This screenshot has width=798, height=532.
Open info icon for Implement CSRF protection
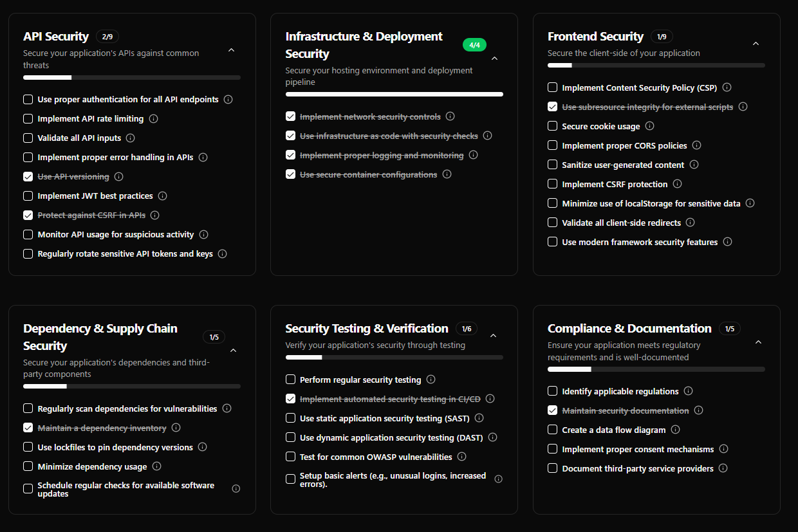[x=678, y=184]
